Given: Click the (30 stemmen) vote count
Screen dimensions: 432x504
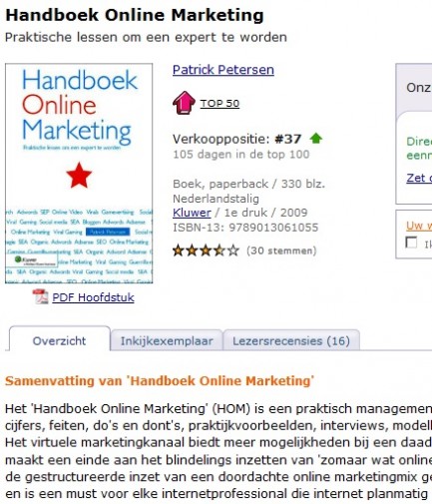Looking at the screenshot, I should pyautogui.click(x=281, y=251).
